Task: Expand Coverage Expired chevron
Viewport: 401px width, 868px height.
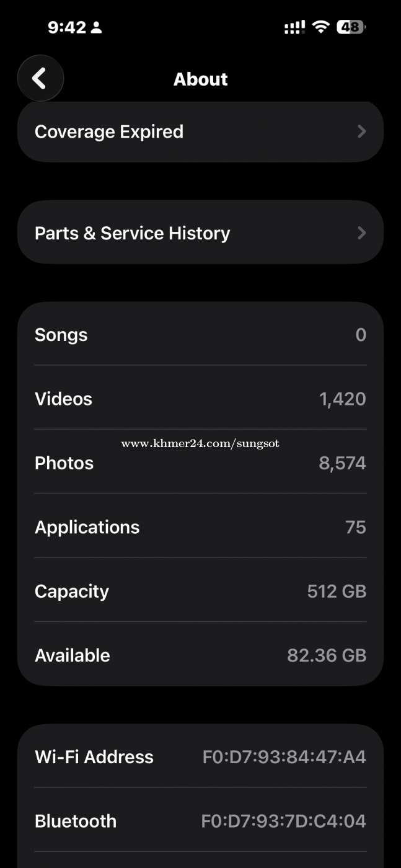Action: 361,131
